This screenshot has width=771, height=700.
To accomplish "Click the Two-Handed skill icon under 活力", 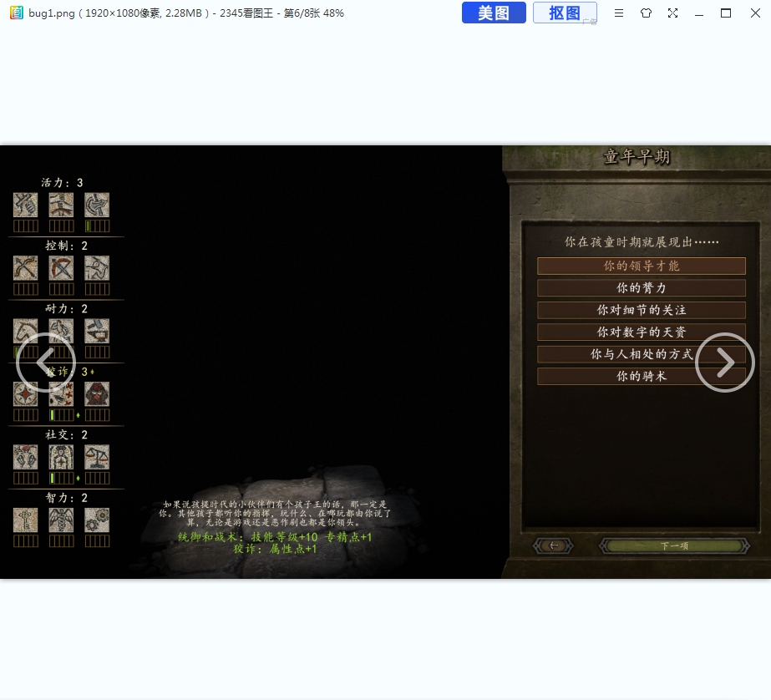I will (x=62, y=205).
